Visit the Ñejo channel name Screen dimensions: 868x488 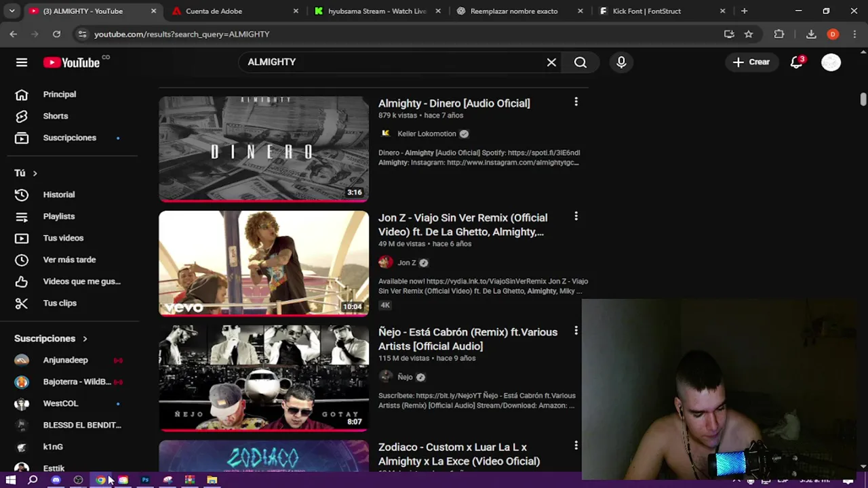(405, 377)
